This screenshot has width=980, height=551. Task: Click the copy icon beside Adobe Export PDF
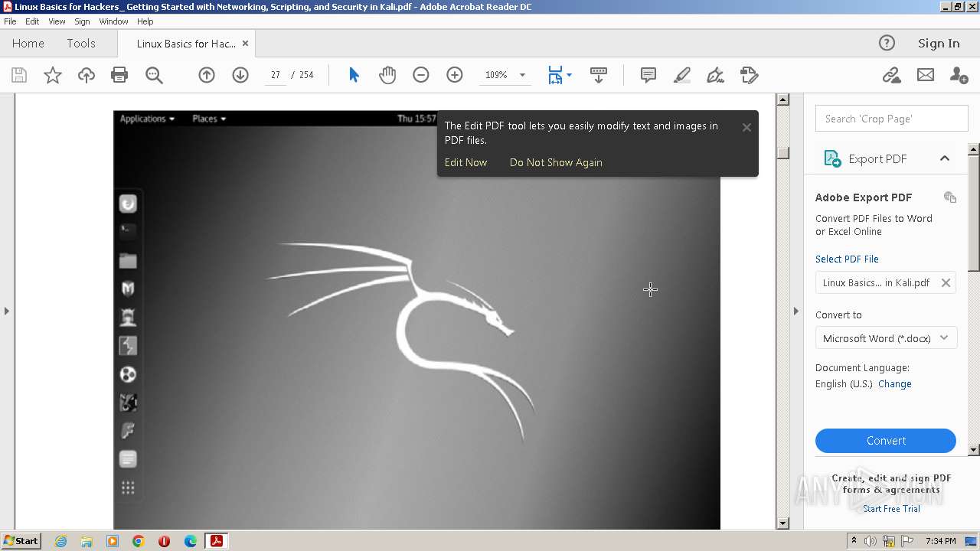950,197
